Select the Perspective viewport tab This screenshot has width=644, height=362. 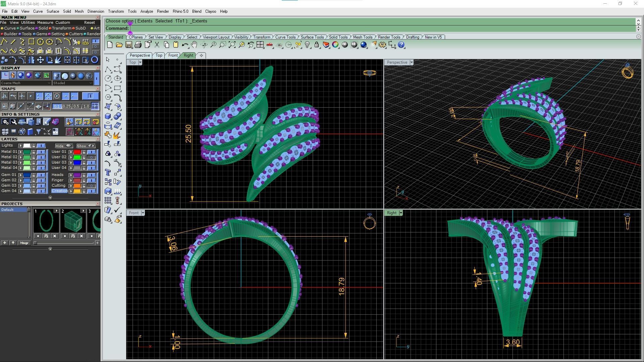(140, 55)
